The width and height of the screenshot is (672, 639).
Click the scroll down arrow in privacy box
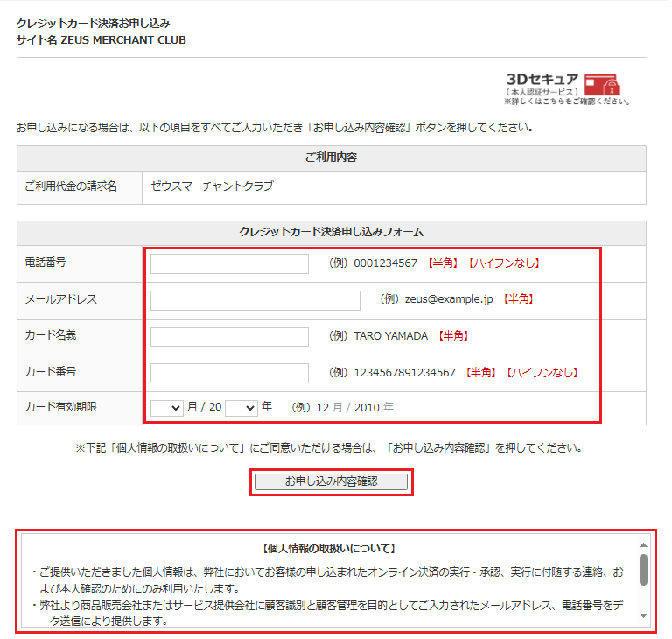point(643,615)
